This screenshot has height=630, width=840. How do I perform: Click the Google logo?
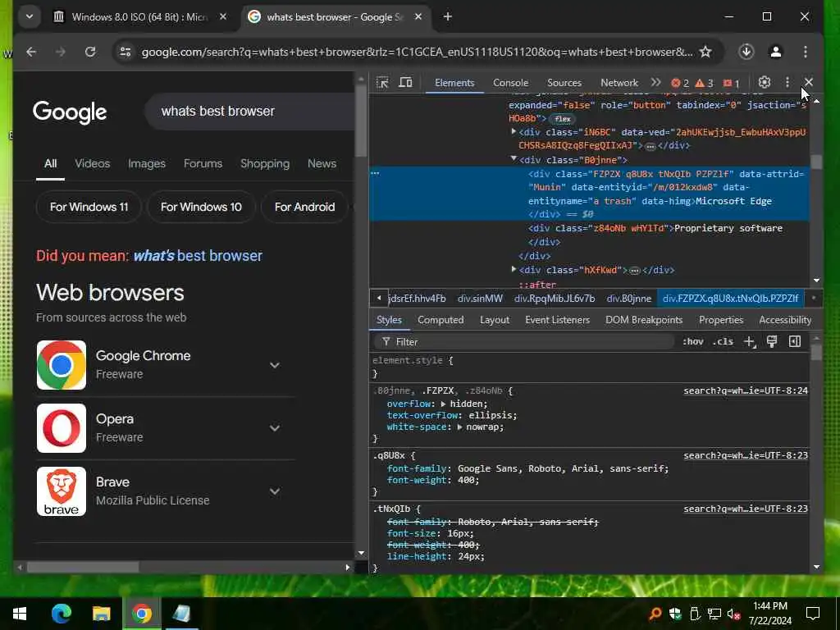tap(70, 112)
